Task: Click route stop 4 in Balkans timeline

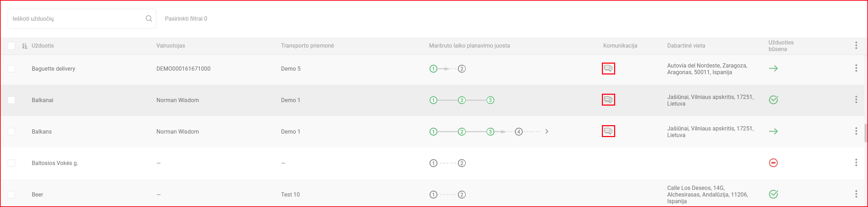Action: coord(519,132)
